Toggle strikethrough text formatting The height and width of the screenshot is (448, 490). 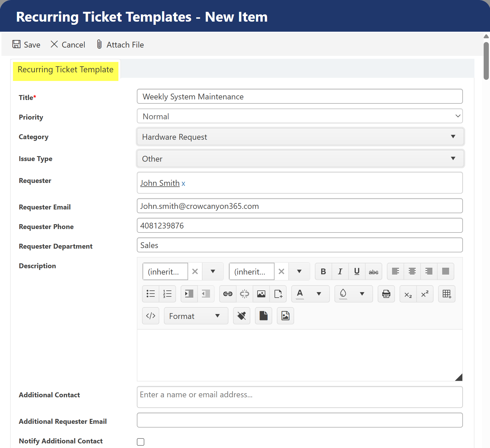[x=373, y=271]
